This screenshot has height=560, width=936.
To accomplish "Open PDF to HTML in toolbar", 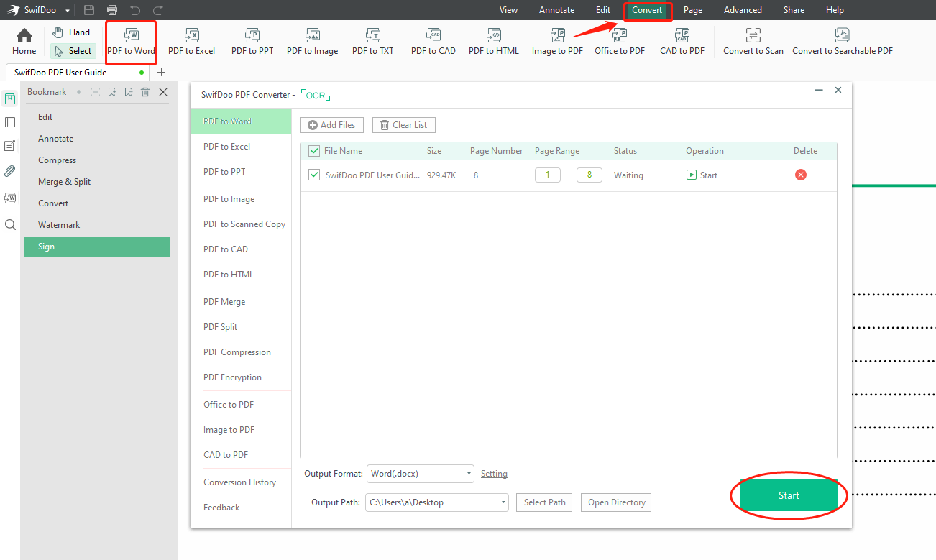I will 493,42.
